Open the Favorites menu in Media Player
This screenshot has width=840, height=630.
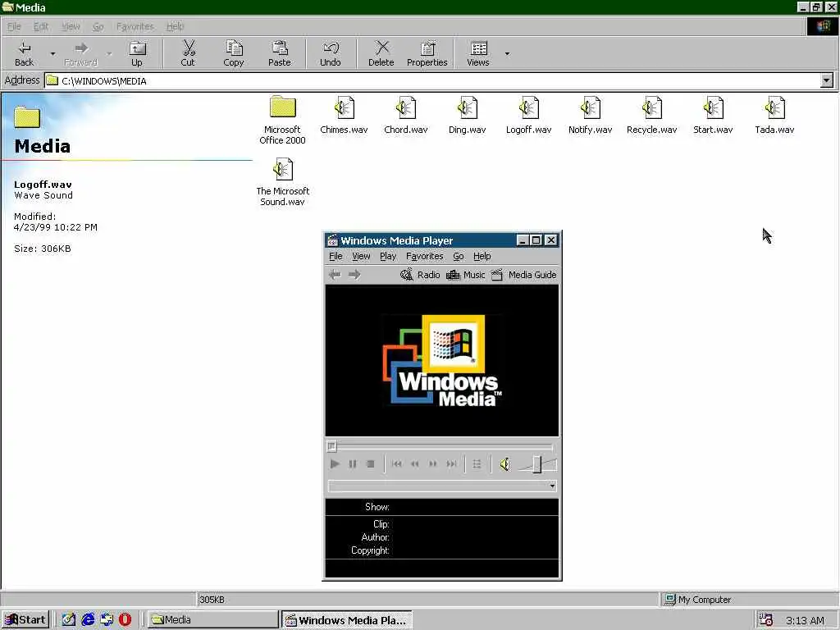point(424,256)
